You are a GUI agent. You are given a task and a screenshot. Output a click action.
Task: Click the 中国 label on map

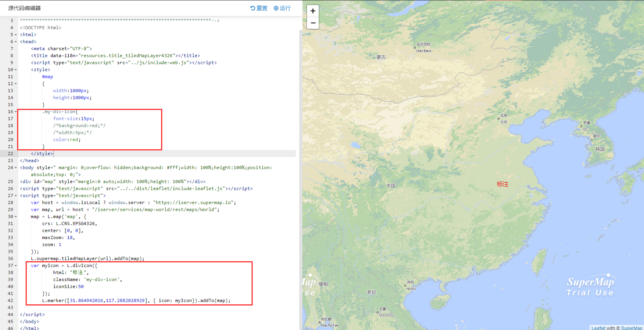(x=391, y=186)
